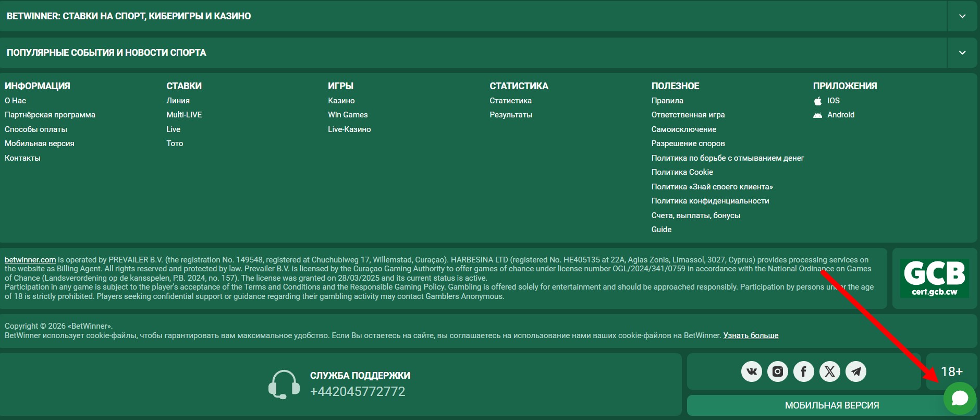Download the iOS app
980x420 pixels.
click(x=833, y=101)
